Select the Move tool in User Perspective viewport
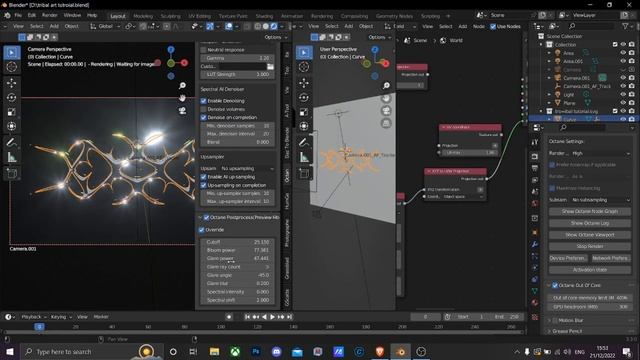Viewport: 640px width, 360px height. 304,83
